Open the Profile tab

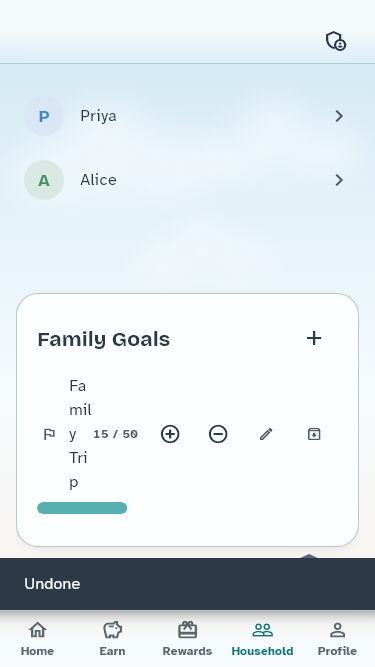tap(337, 638)
